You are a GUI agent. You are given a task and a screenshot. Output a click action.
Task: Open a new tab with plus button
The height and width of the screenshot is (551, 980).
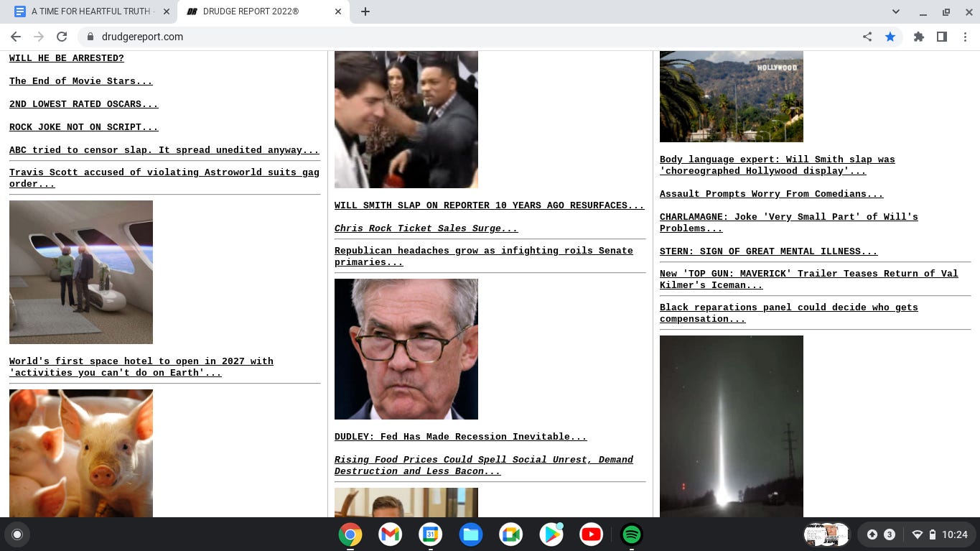(365, 11)
